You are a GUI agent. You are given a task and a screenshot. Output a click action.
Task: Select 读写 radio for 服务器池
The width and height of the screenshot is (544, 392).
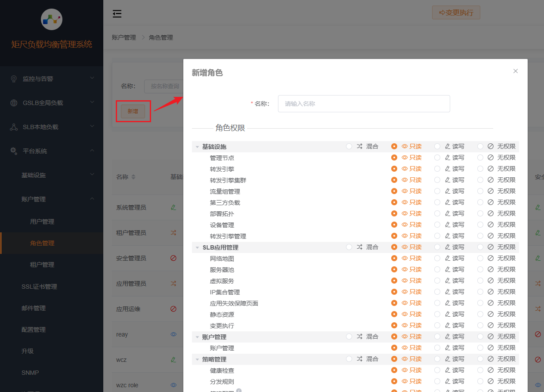pyautogui.click(x=437, y=269)
